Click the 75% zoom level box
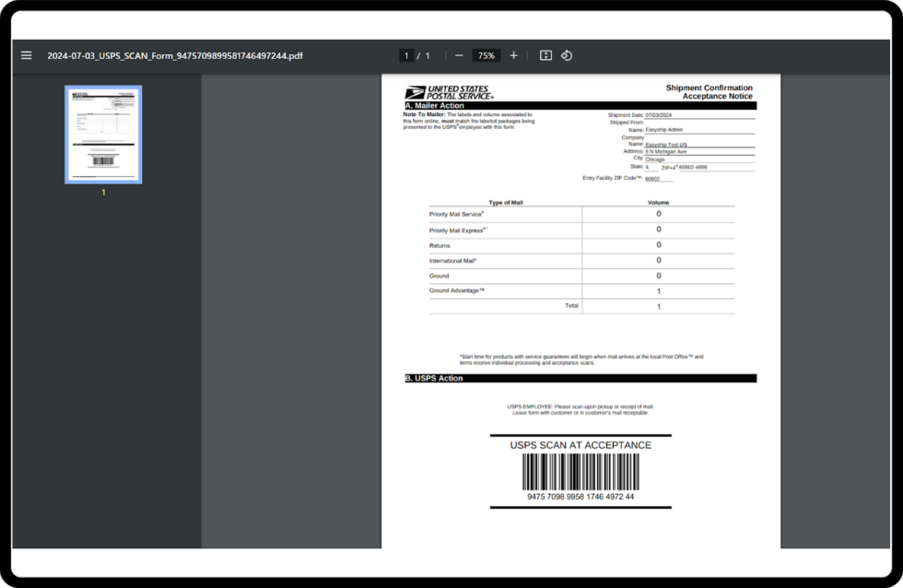 click(x=486, y=55)
